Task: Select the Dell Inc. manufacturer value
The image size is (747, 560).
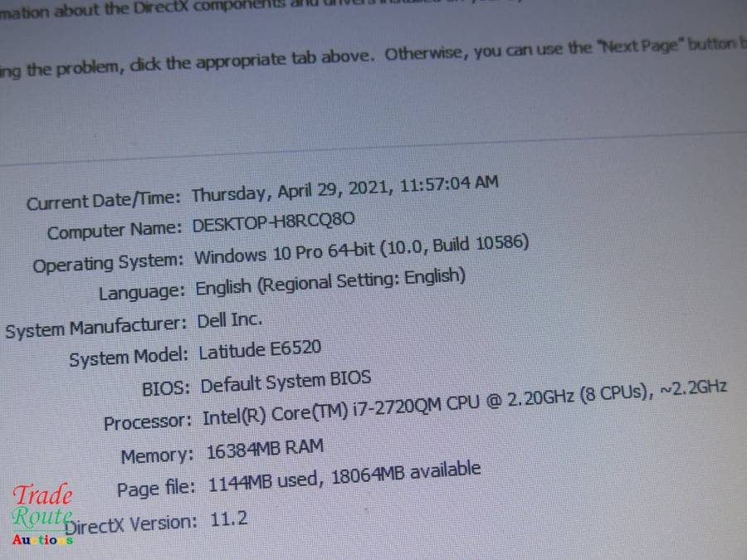Action: click(230, 319)
